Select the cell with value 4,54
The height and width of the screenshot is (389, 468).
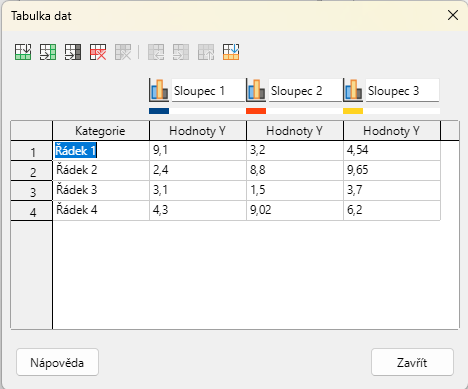(x=392, y=151)
